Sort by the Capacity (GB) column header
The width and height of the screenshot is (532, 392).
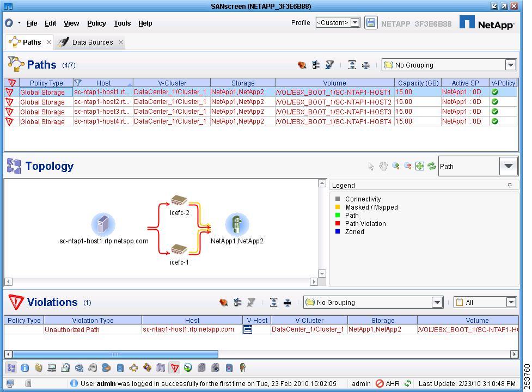click(x=418, y=83)
